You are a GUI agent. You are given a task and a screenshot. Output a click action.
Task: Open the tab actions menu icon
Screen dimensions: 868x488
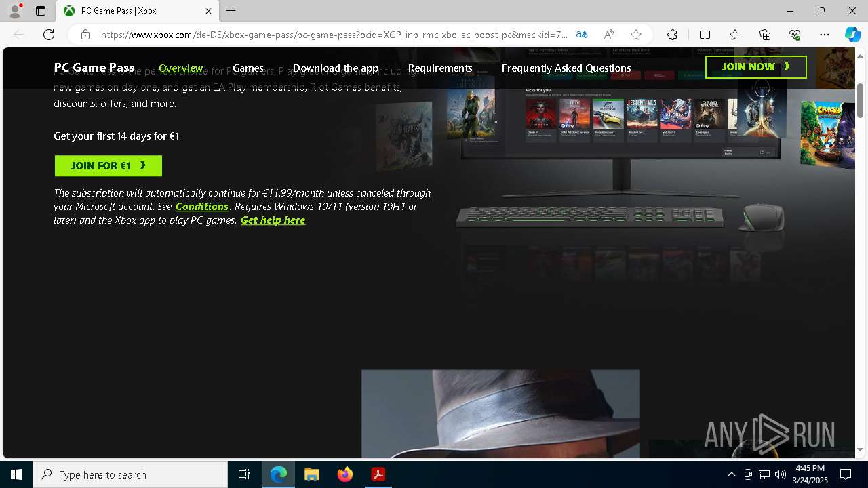[41, 11]
